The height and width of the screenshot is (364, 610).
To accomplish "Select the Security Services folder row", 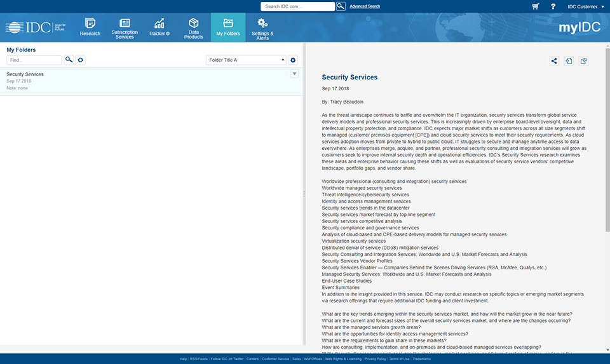I will pyautogui.click(x=151, y=82).
